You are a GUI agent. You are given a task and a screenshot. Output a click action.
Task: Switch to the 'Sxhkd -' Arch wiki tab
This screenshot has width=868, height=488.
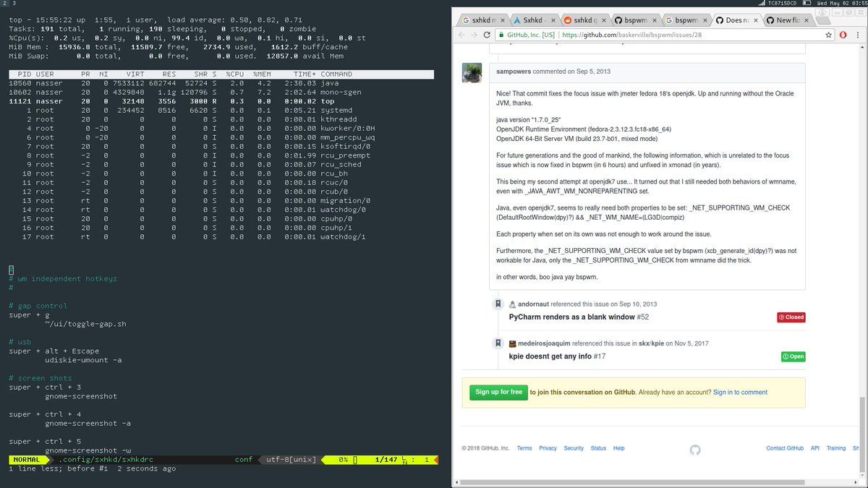pos(533,20)
